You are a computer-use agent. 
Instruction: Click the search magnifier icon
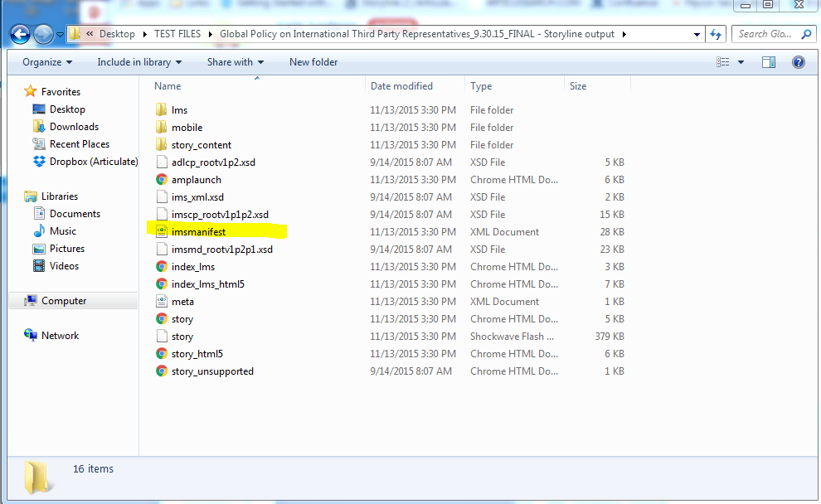[x=807, y=34]
